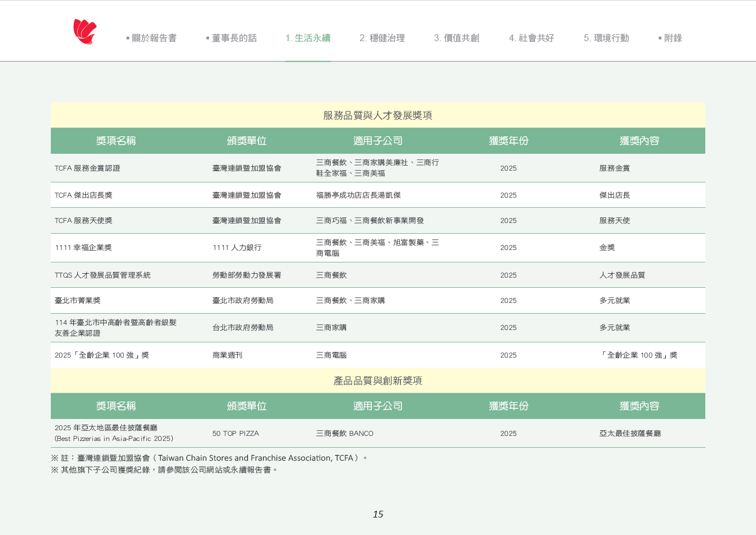Open the 關於報告書 section
Image resolution: width=756 pixels, height=535 pixels.
coord(152,38)
